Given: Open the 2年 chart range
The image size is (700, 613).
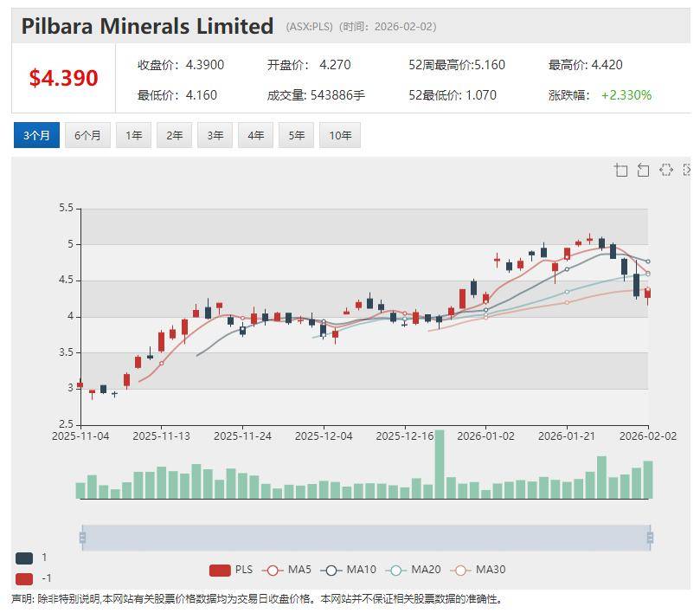Looking at the screenshot, I should tap(174, 135).
